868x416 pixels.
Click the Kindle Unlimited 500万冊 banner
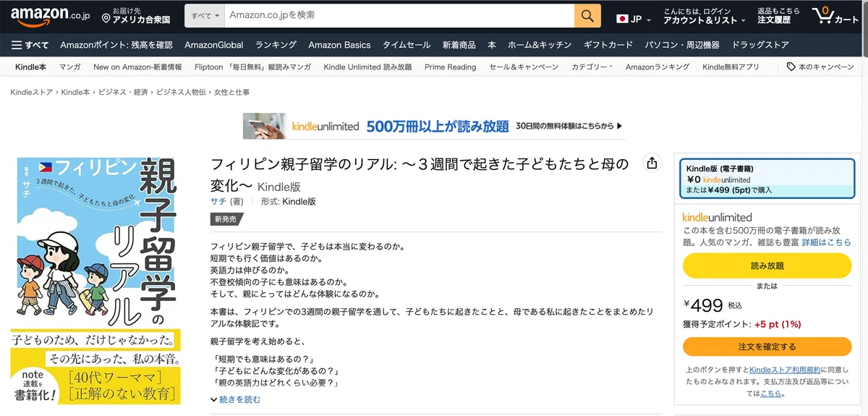[434, 126]
